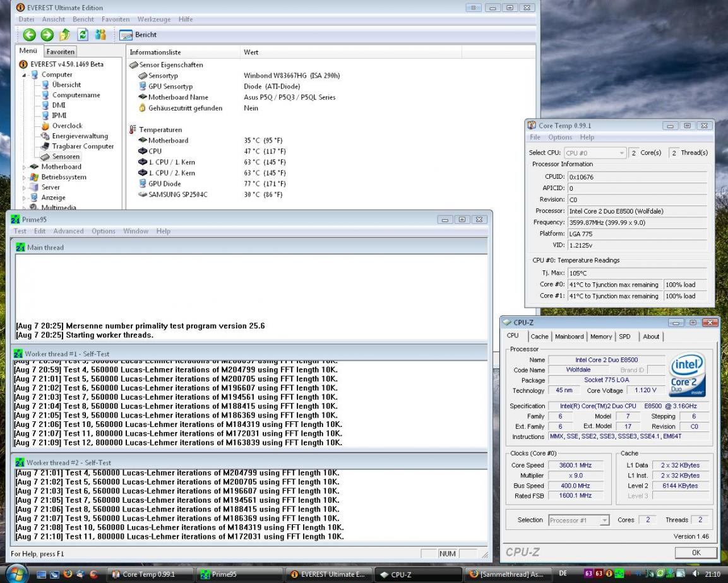Expand the Betriebssystem tree node
728x583 pixels.
[x=25, y=177]
